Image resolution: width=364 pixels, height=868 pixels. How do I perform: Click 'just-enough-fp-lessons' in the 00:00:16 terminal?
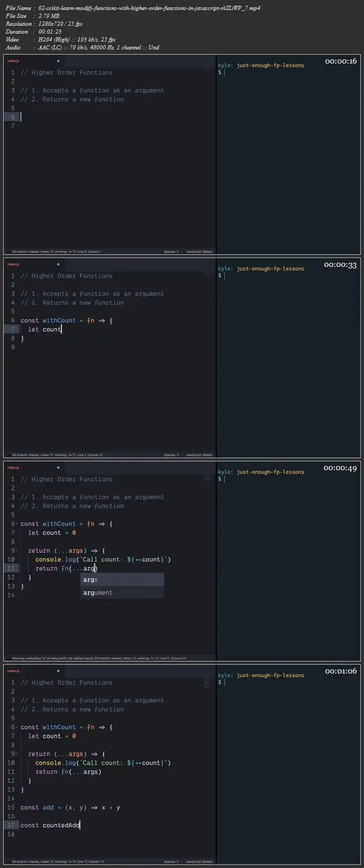270,65
